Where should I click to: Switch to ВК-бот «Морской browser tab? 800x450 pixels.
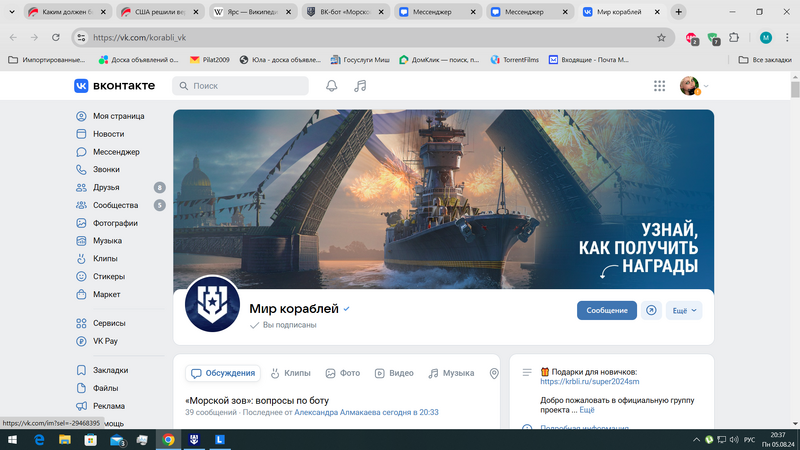(x=344, y=12)
